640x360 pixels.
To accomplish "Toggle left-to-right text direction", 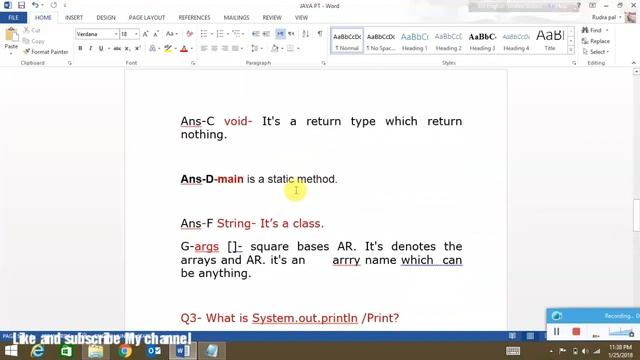I will click(x=280, y=34).
